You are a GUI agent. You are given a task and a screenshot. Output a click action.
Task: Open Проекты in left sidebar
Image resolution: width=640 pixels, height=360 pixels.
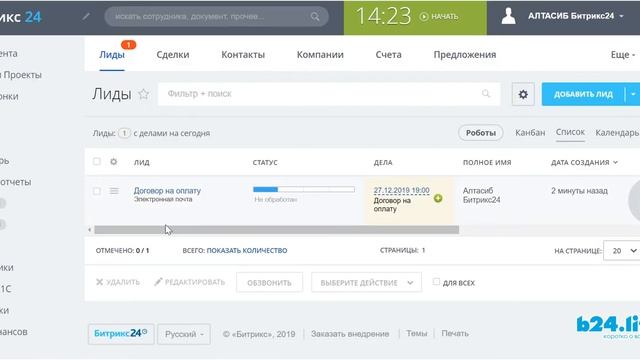pos(22,75)
